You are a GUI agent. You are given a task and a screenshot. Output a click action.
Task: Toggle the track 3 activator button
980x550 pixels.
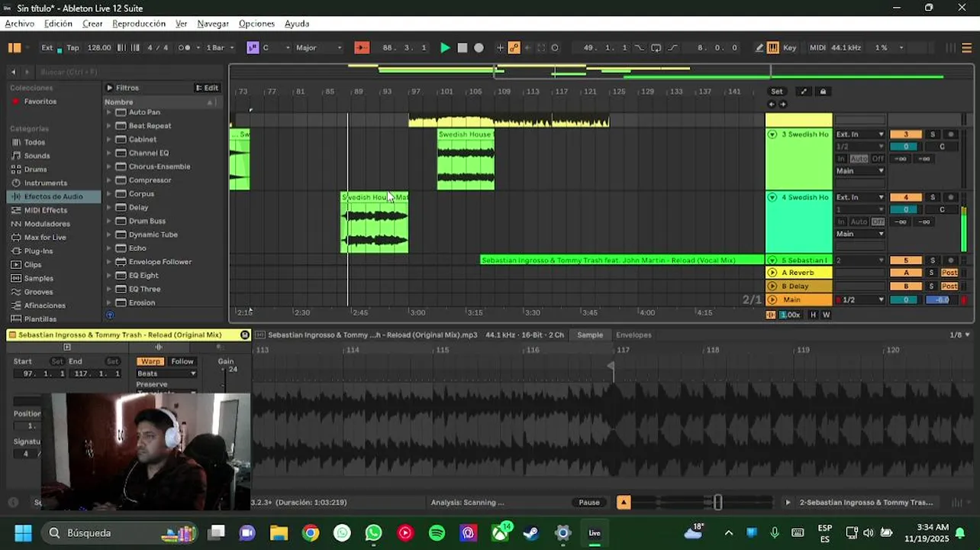pos(906,134)
